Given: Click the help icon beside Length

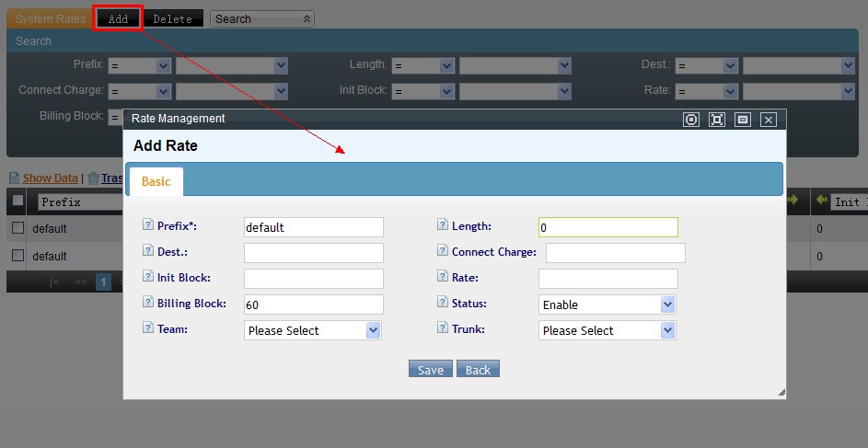Looking at the screenshot, I should [x=443, y=225].
